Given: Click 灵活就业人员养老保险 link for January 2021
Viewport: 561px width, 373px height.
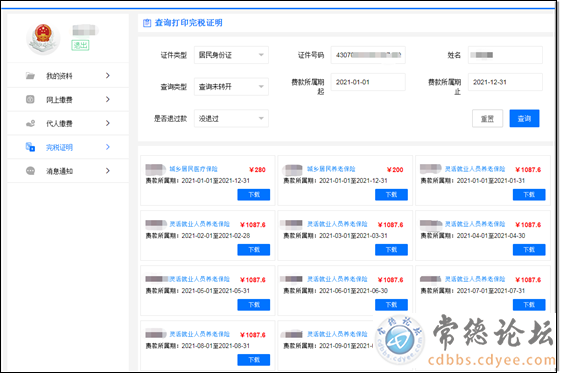Looking at the screenshot, I should (x=475, y=169).
